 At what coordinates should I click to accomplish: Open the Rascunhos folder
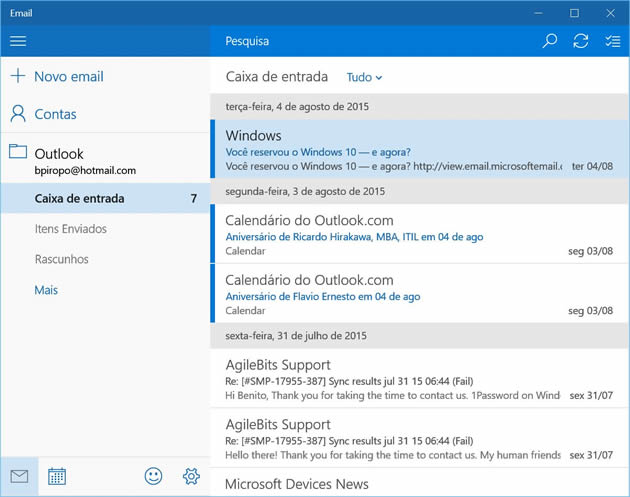(x=61, y=259)
